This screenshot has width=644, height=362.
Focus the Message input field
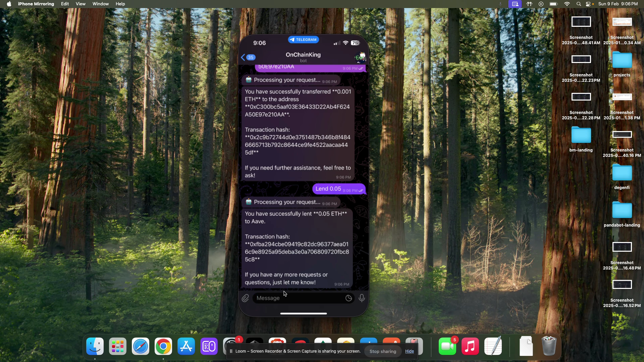pos(303,298)
